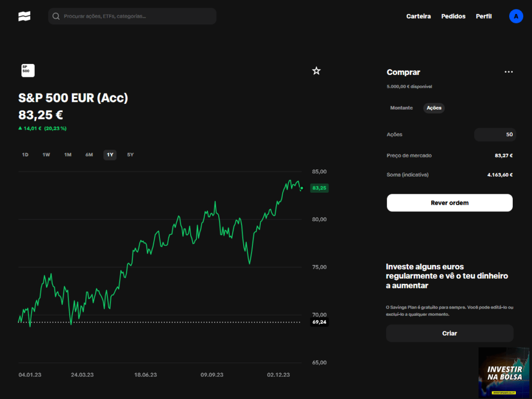This screenshot has width=532, height=399.
Task: Select the 5Y chart range
Action: coord(130,155)
